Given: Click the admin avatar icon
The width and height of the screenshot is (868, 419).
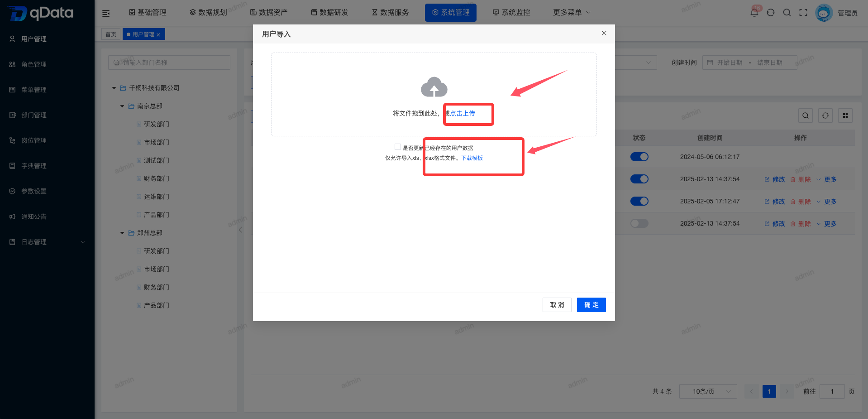Looking at the screenshot, I should click(x=824, y=13).
